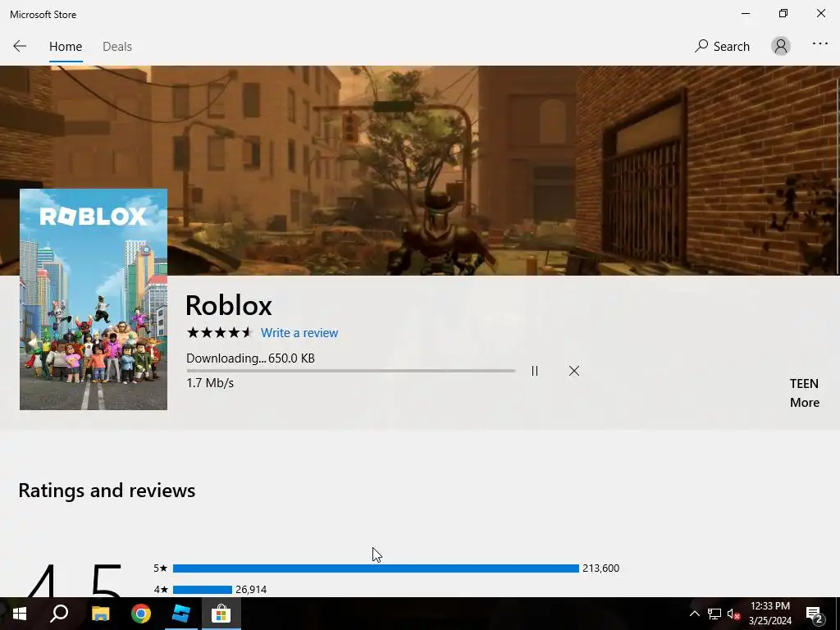840x630 pixels.
Task: Open File Explorer from the taskbar
Action: pyautogui.click(x=100, y=614)
